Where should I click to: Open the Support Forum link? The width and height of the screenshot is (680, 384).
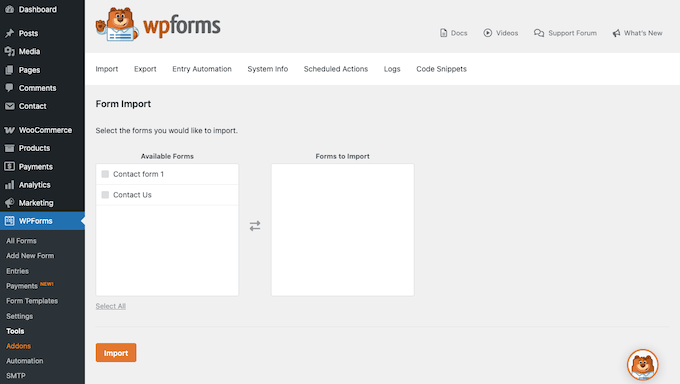pyautogui.click(x=565, y=33)
